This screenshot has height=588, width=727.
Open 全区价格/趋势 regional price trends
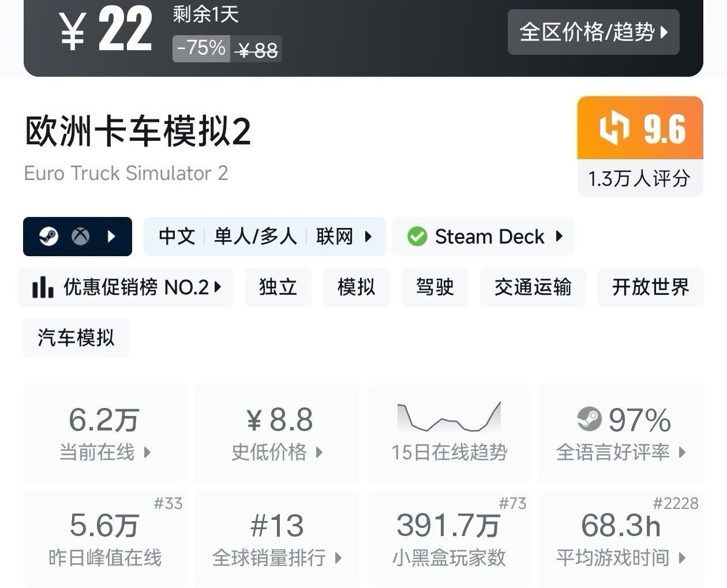point(593,32)
